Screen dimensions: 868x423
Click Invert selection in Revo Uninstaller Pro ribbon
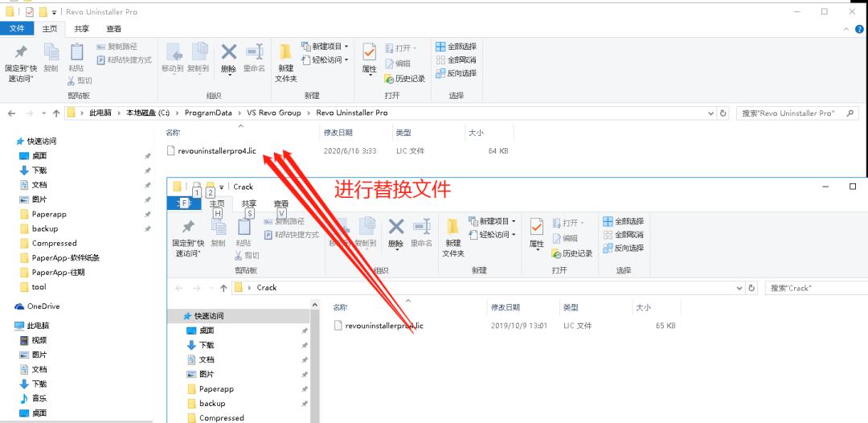click(457, 73)
